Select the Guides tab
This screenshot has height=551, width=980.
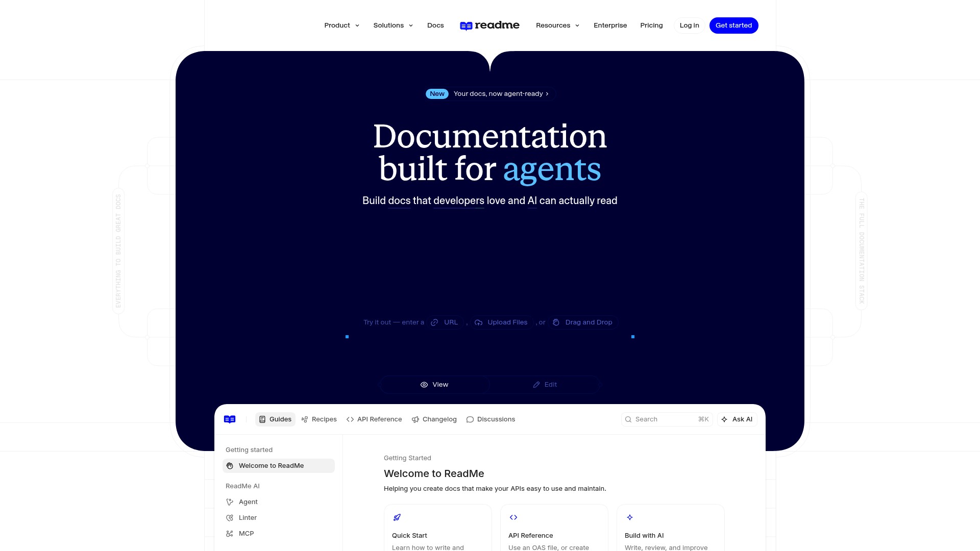click(275, 419)
